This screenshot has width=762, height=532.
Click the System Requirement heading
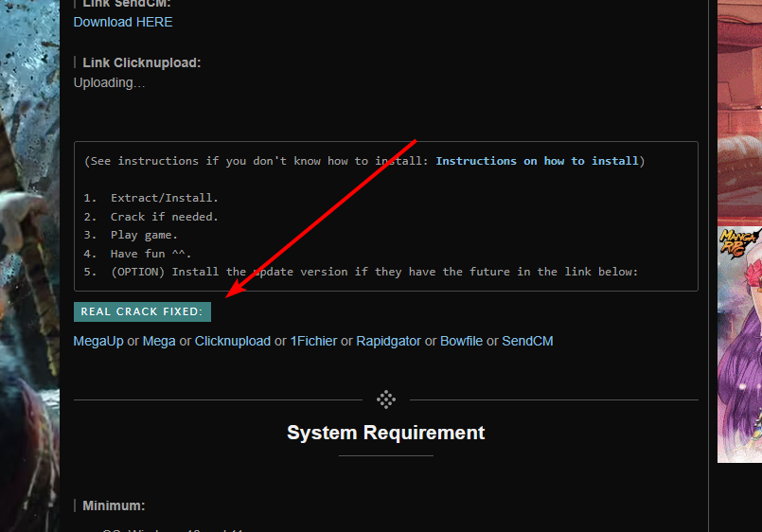(386, 433)
